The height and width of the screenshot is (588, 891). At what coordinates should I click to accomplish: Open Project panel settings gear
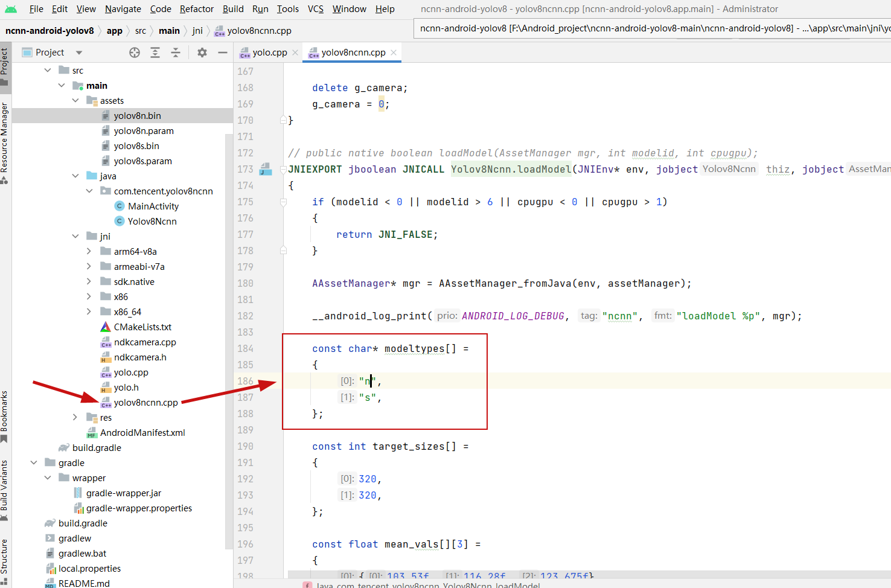[x=202, y=53]
